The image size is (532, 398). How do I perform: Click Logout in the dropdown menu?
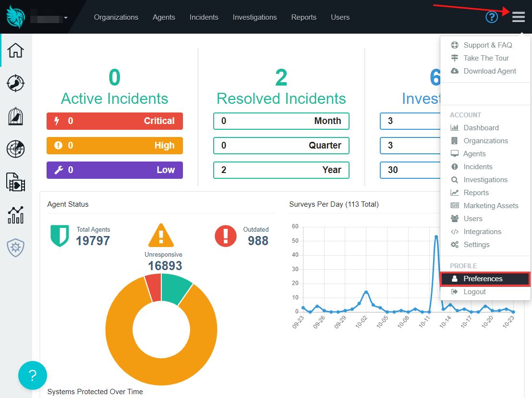(474, 292)
